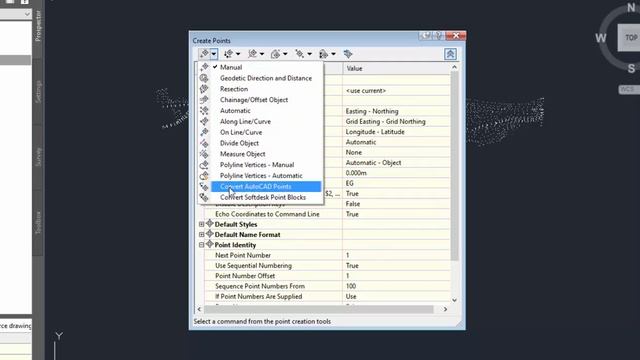Image resolution: width=640 pixels, height=360 pixels.
Task: Open the Settings vertical tab
Action: tap(38, 91)
